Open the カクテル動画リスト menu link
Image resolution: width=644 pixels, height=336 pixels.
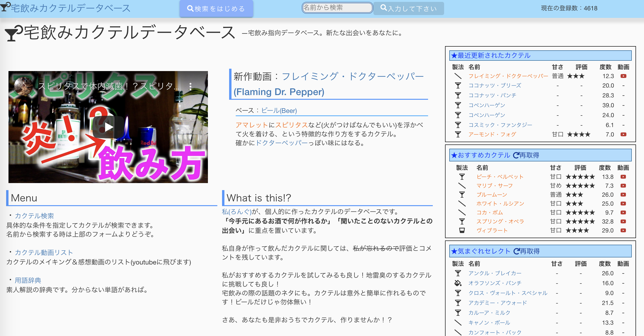pyautogui.click(x=44, y=252)
